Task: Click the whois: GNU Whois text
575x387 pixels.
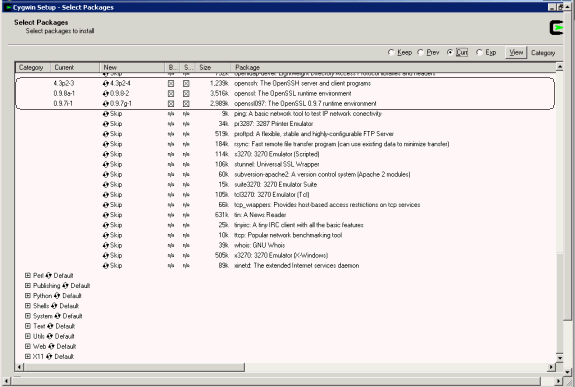Action: [259, 245]
